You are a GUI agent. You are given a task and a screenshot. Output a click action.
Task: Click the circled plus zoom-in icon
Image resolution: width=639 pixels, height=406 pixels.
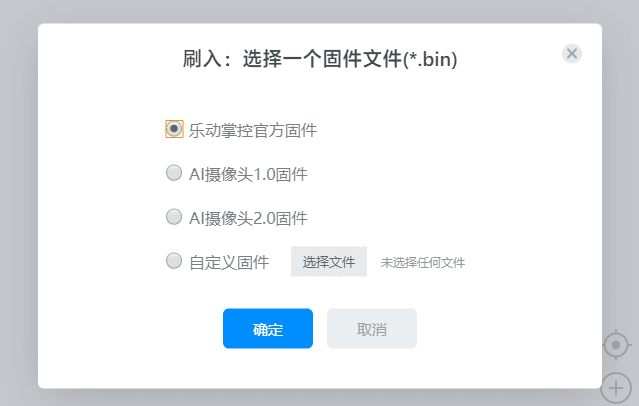tap(616, 386)
